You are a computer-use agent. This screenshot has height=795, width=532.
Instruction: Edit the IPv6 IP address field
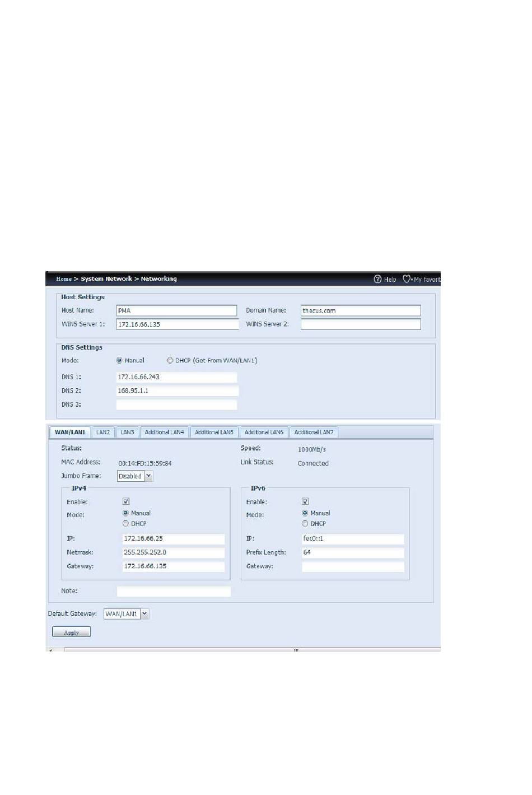(x=353, y=539)
